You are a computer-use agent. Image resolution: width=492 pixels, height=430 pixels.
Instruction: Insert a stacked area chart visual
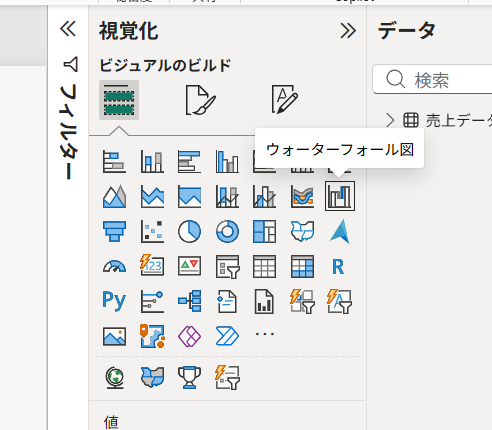[152, 196]
